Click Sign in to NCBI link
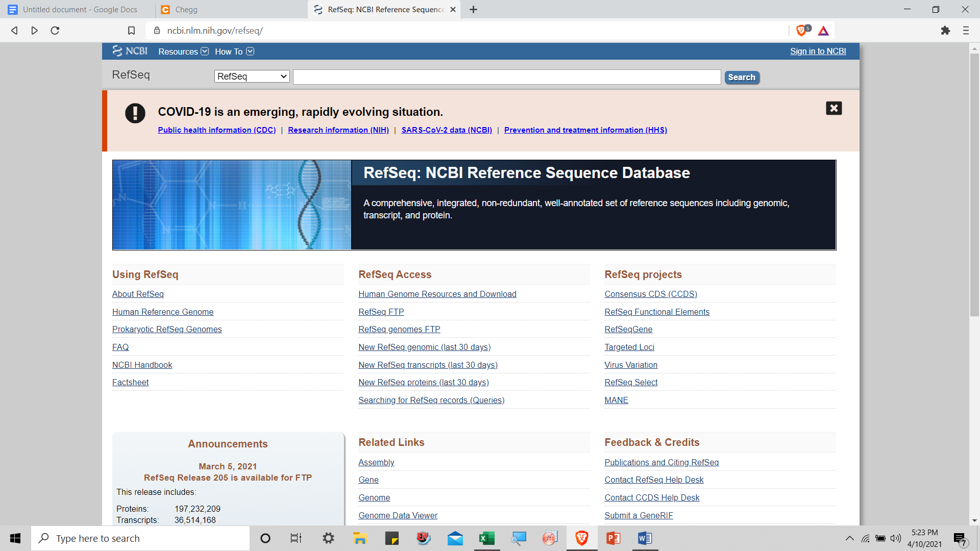Screen dimensions: 980x551 pos(818,51)
